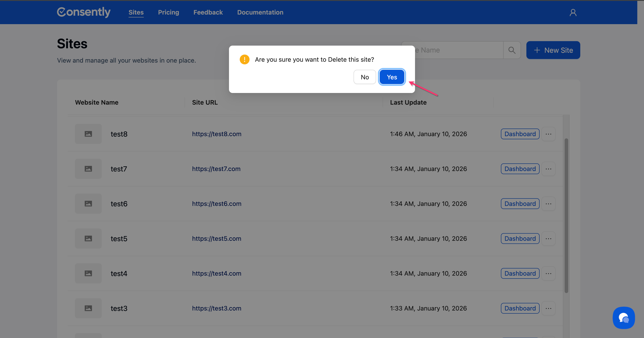The width and height of the screenshot is (644, 338).
Task: Click the test3 image placeholder thumbnail
Action: pyautogui.click(x=88, y=308)
